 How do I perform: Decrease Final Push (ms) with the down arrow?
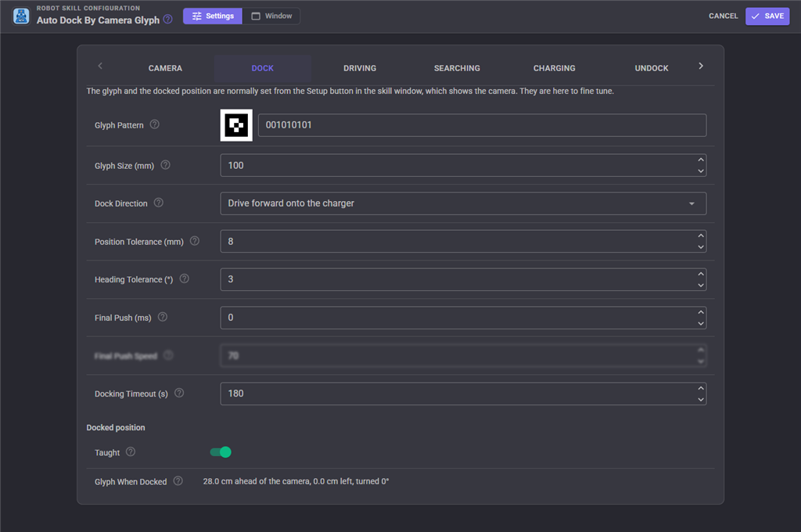pyautogui.click(x=701, y=323)
